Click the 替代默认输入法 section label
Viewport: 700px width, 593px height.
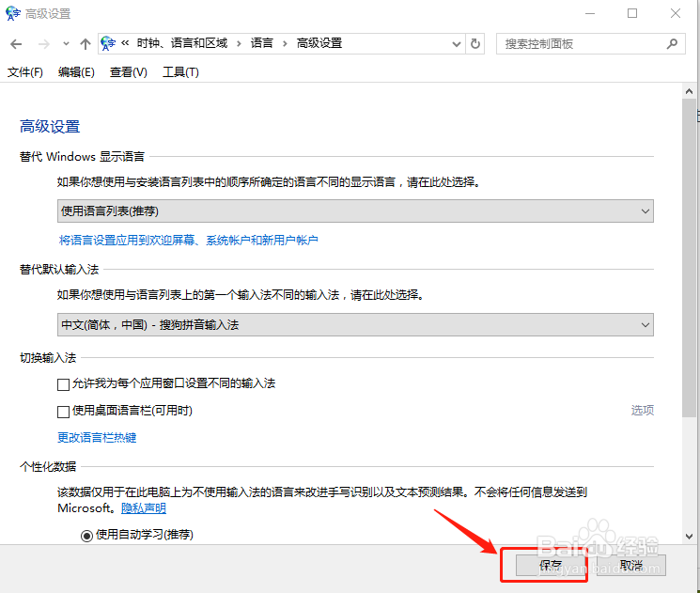coord(59,270)
